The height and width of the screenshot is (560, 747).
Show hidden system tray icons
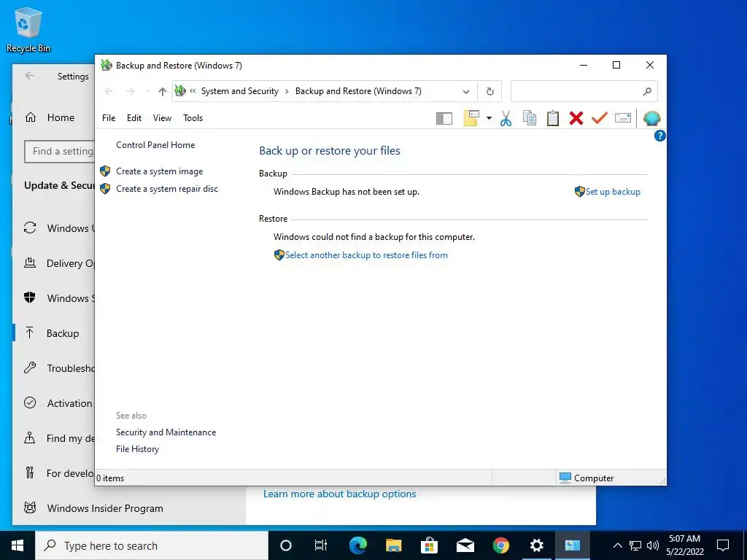(x=617, y=545)
